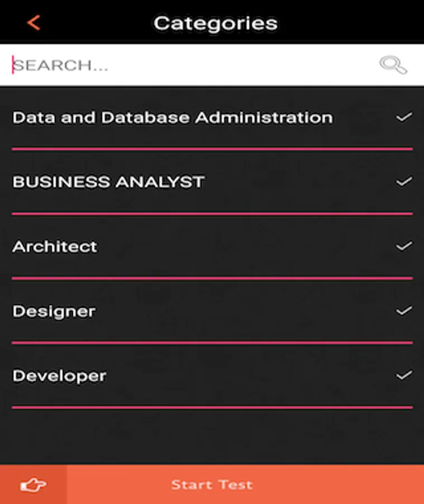Click the pointing hand icon
This screenshot has height=504, width=424.
(34, 484)
